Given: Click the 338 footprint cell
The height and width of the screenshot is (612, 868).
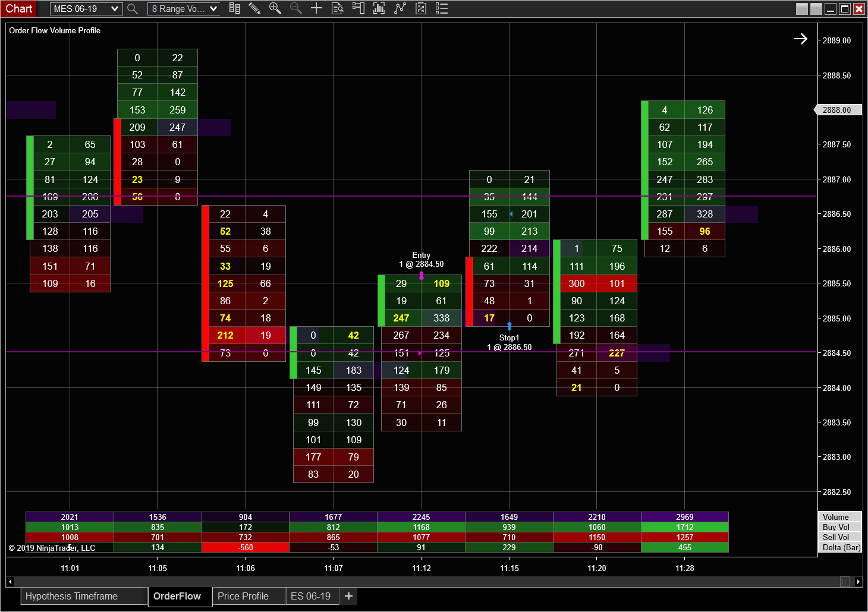Looking at the screenshot, I should 442,318.
